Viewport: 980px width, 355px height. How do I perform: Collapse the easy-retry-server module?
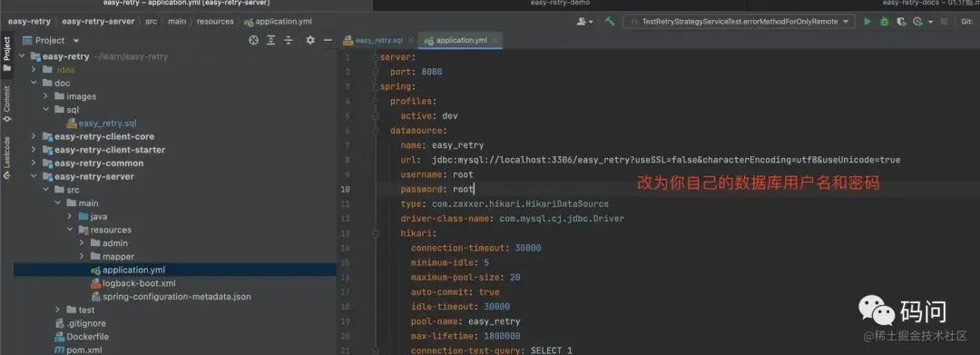coord(34,176)
